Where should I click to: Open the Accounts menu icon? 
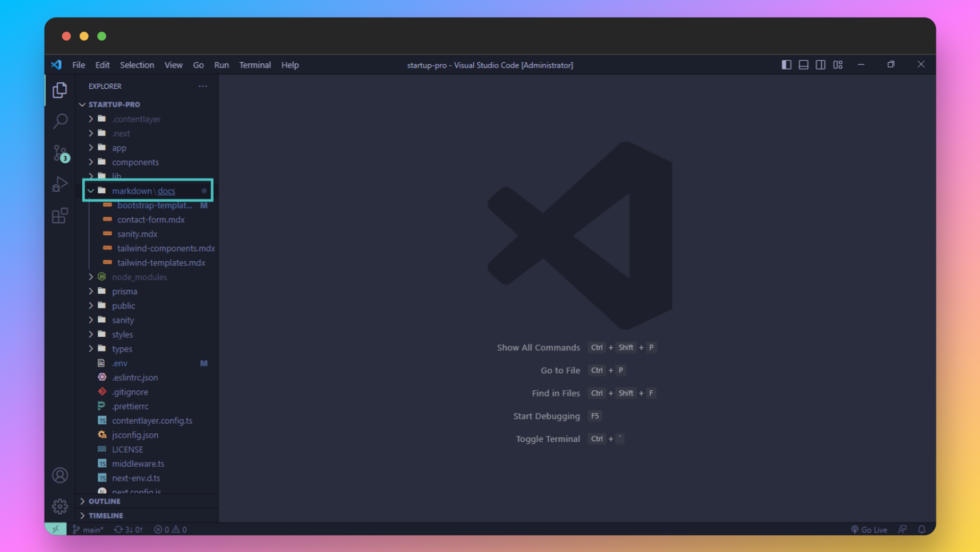pyautogui.click(x=60, y=475)
